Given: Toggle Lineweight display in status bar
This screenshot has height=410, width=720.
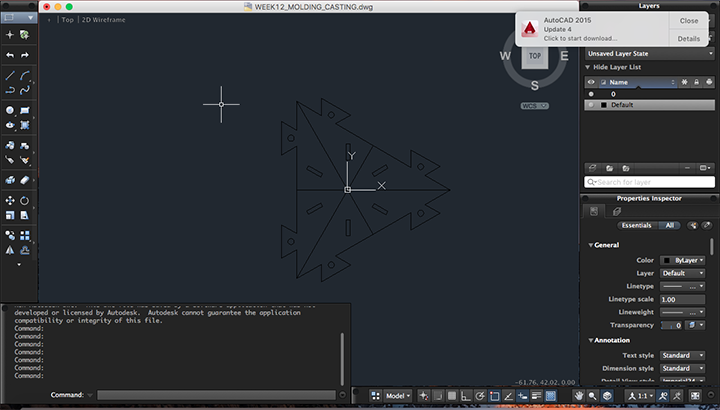Looking at the screenshot, I should point(536,396).
